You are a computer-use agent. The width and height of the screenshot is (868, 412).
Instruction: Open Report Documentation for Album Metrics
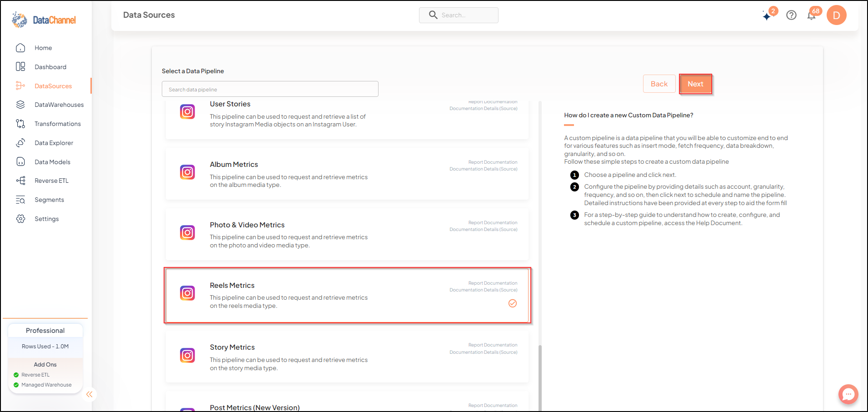[493, 162]
